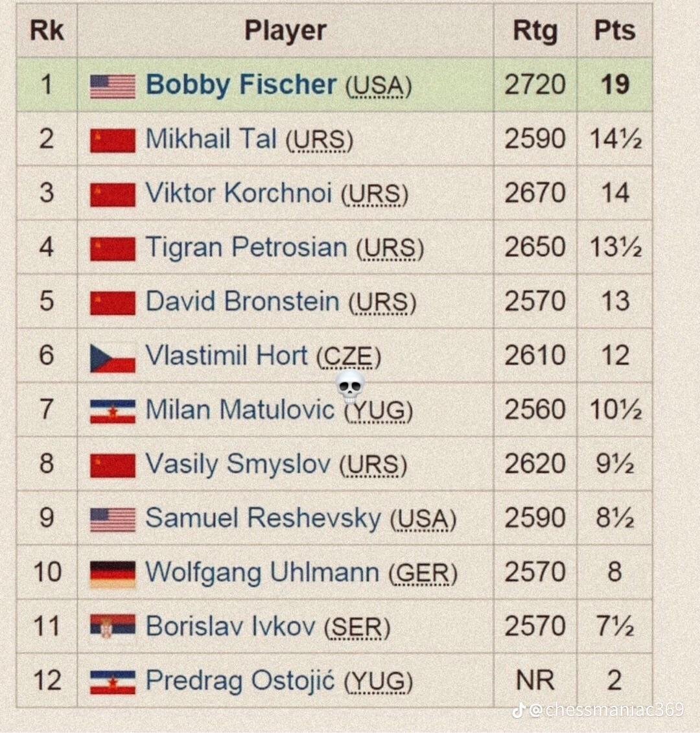
Task: Click the skull emoji above Matulovic's row
Action: point(351,386)
